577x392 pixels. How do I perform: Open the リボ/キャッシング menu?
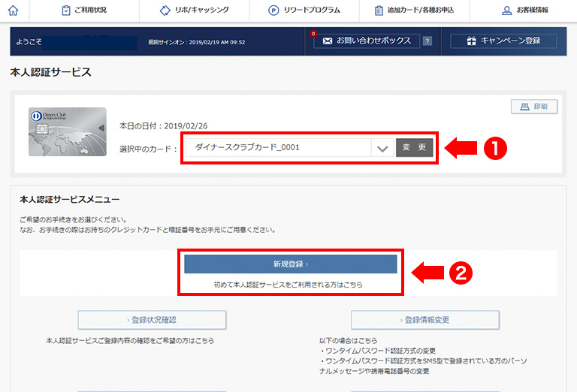[195, 11]
